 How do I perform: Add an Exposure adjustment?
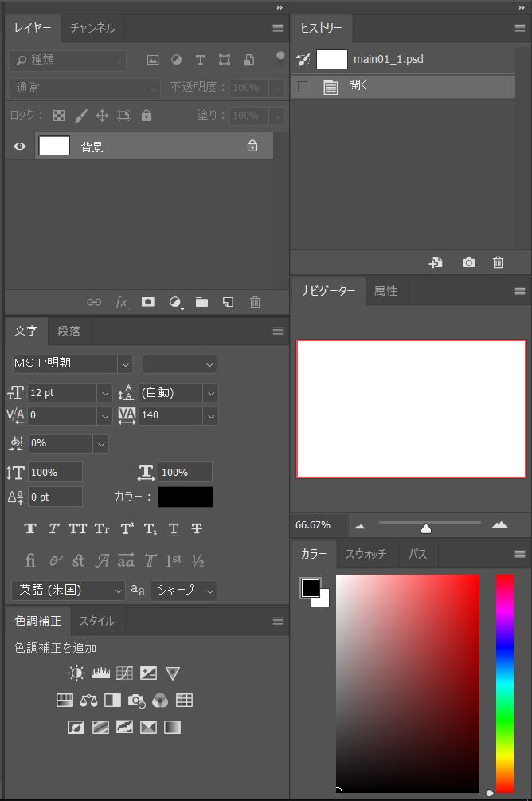(x=149, y=673)
